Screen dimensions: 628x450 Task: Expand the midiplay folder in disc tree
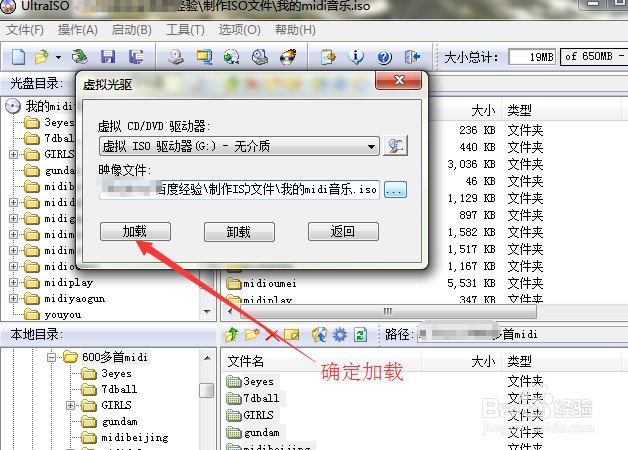pyautogui.click(x=13, y=283)
